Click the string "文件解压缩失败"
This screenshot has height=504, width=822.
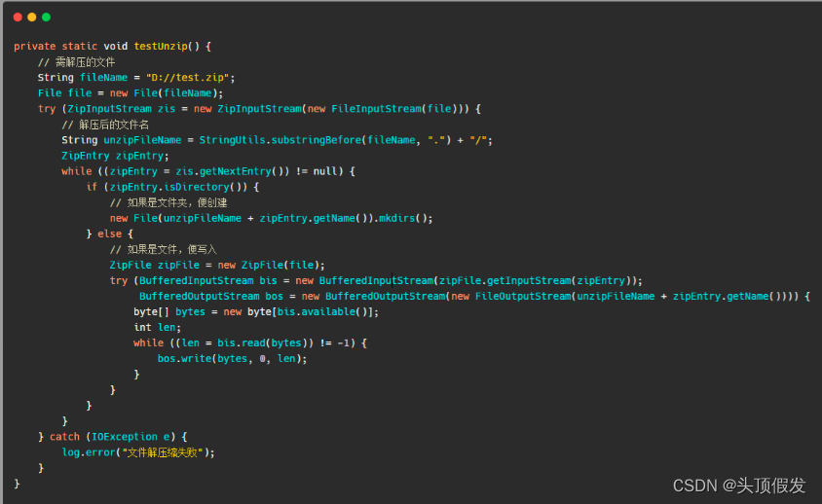coord(162,452)
